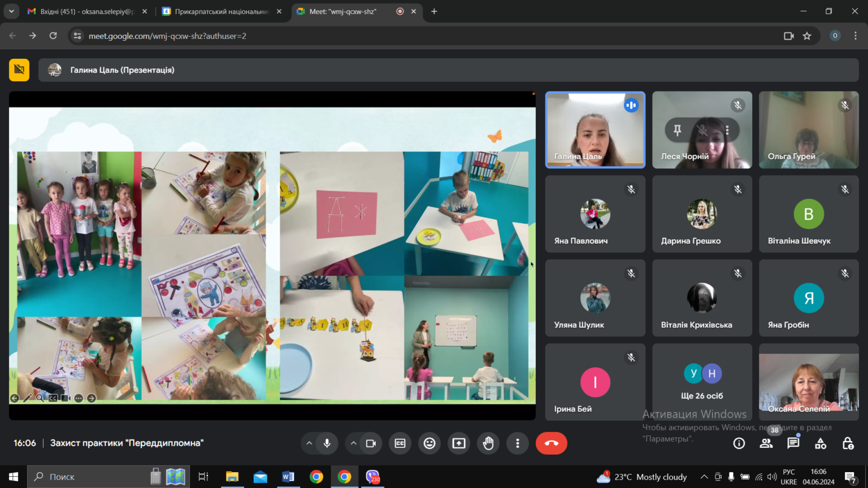Toggle the camera on or off

pos(371,443)
